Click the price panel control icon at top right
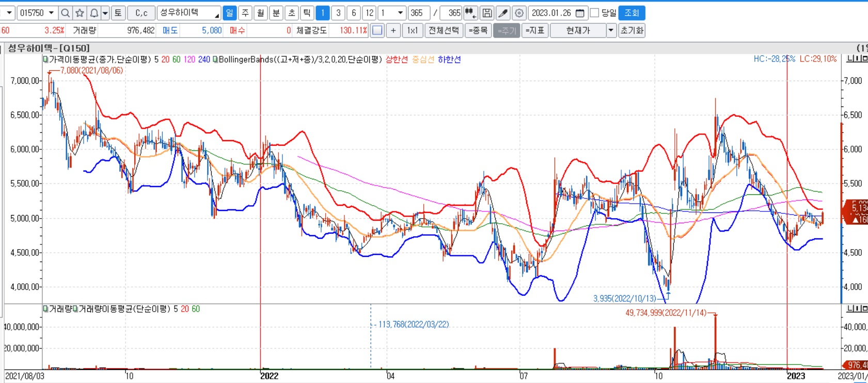 [x=857, y=59]
